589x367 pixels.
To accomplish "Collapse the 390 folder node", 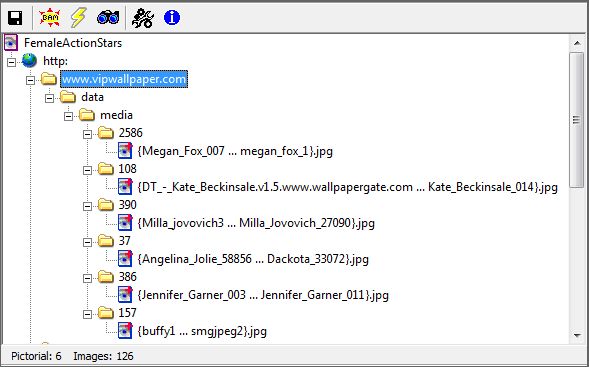I will point(88,206).
